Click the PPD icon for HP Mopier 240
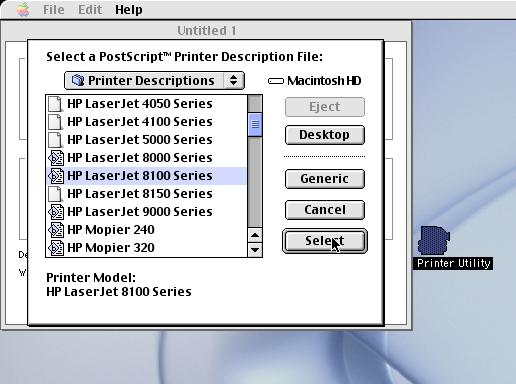 click(x=56, y=230)
